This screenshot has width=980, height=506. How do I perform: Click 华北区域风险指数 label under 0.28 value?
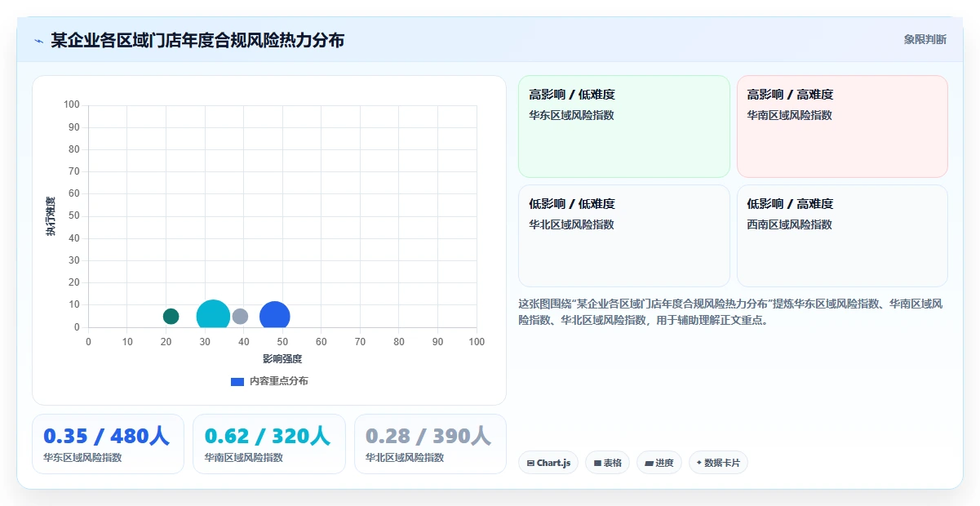405,458
